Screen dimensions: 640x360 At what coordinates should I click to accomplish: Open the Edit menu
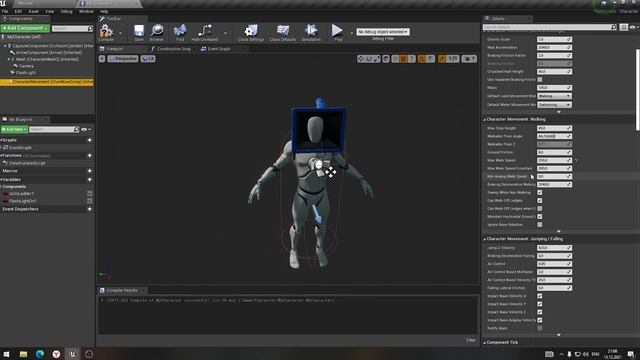pos(18,11)
